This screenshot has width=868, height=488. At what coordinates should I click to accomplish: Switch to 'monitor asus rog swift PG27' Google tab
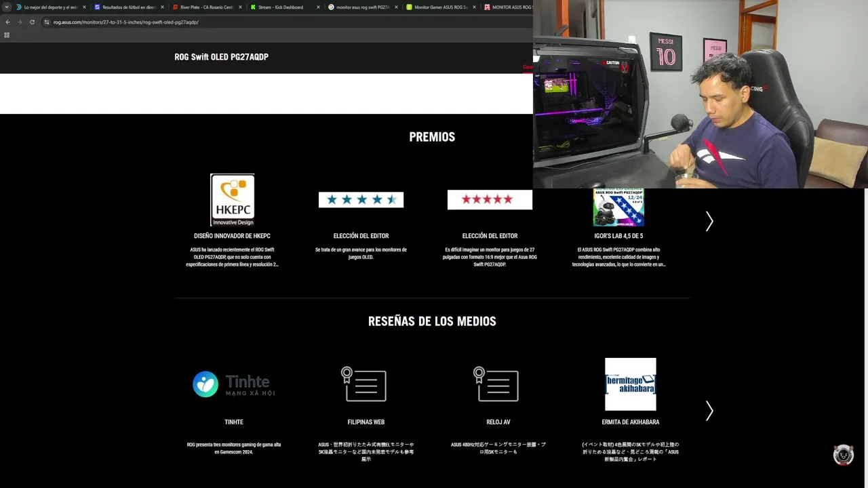point(362,7)
